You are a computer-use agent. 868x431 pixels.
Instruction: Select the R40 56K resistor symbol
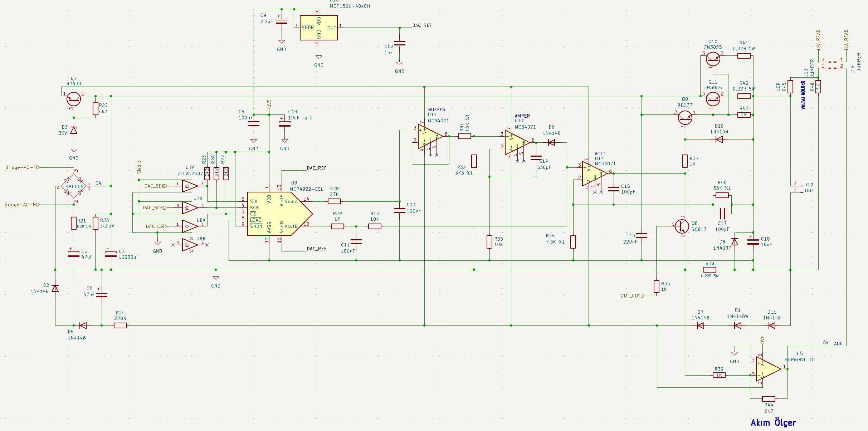click(722, 195)
